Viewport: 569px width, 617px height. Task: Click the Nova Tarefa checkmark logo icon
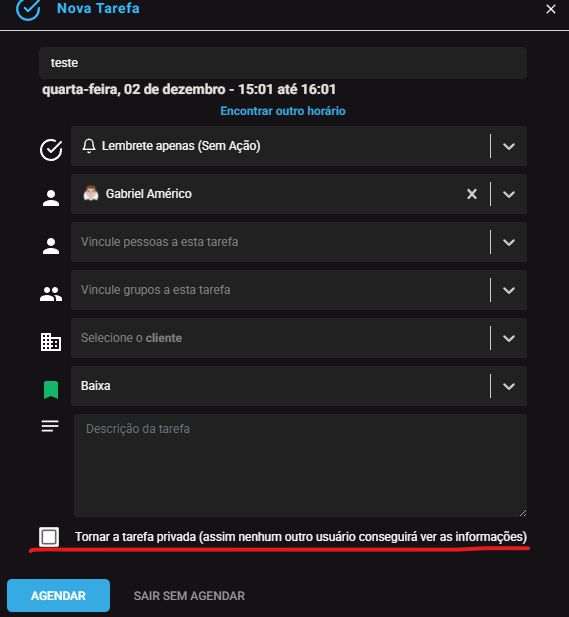(28, 9)
